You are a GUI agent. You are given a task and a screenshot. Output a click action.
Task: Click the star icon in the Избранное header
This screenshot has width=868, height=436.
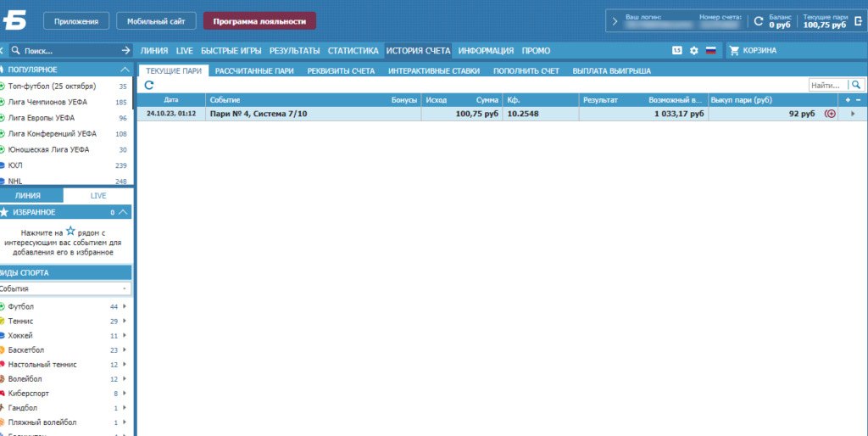[4, 212]
